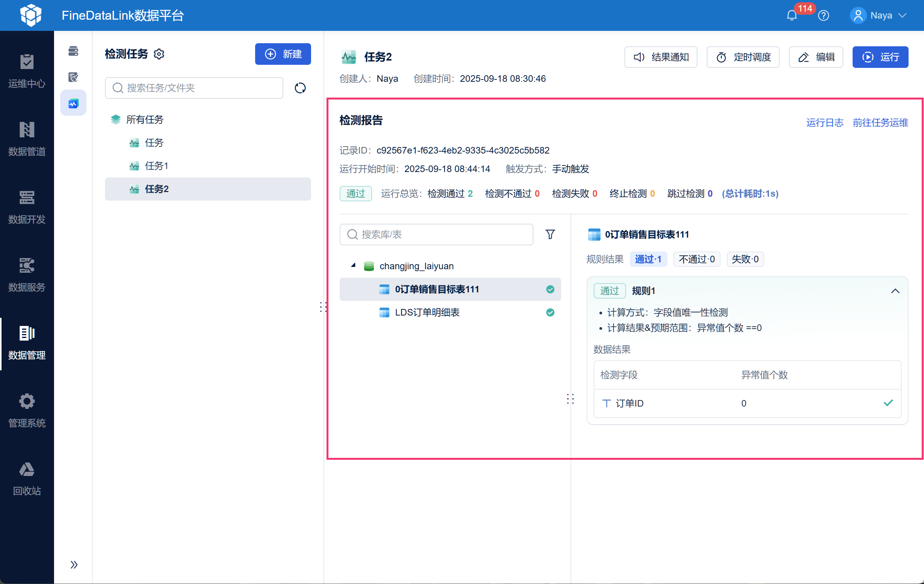Click the 定时调度 button
This screenshot has height=584, width=924.
743,57
